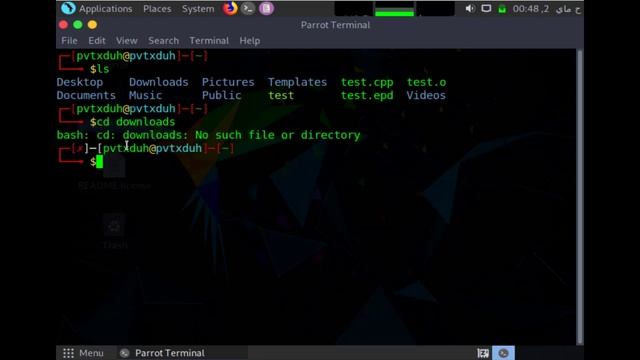Click the Templates entry in ls output
This screenshot has width=640, height=360.
click(x=297, y=82)
